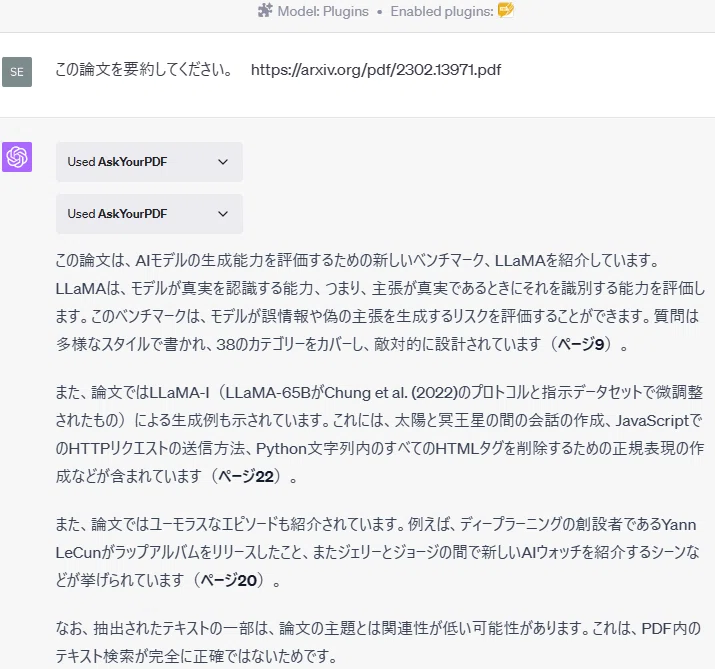The width and height of the screenshot is (715, 669).
Task: Click the user prompt "この論文を要約してください。"
Action: (144, 70)
